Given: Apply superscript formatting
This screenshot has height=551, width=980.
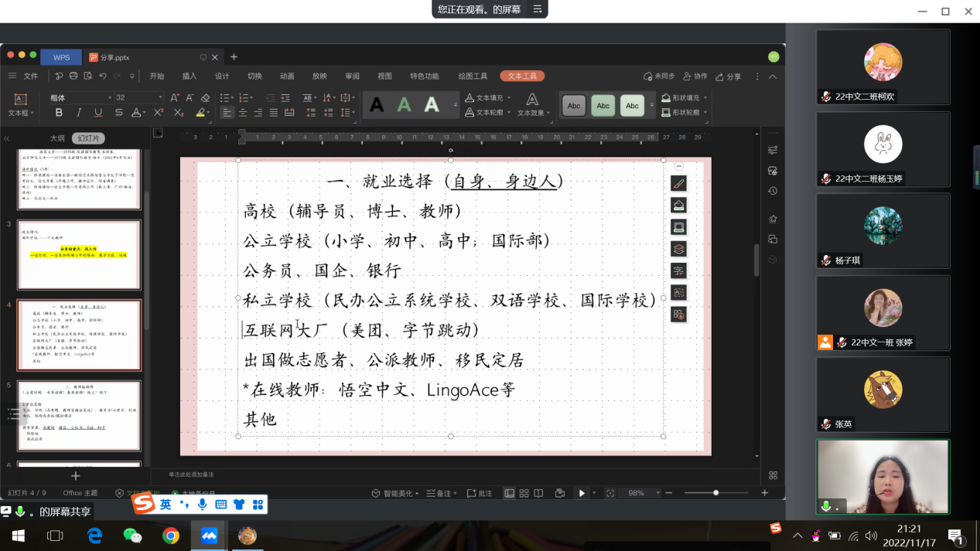Looking at the screenshot, I should 159,113.
